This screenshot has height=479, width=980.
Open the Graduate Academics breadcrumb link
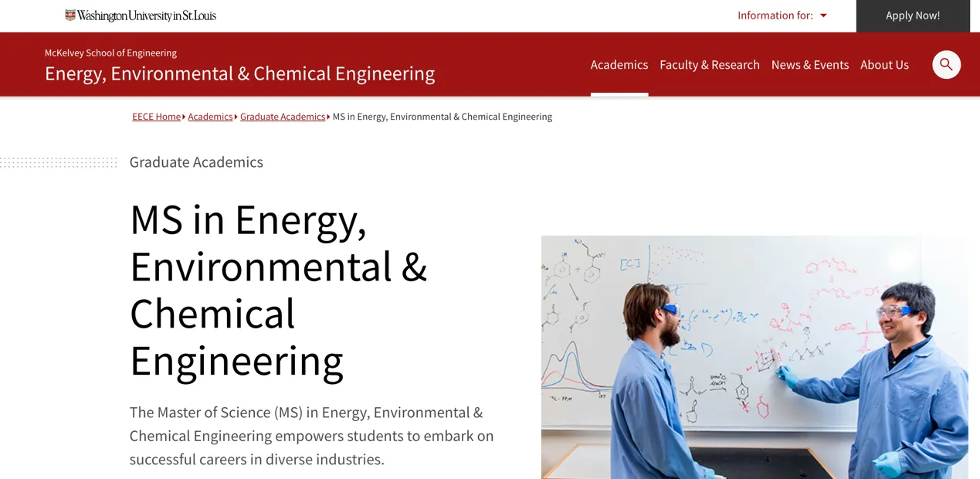[x=283, y=117]
